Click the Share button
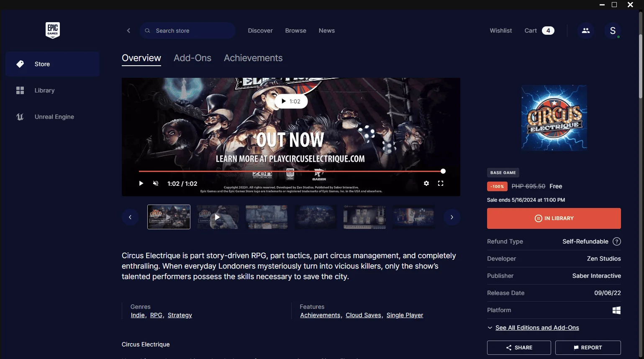 click(519, 348)
